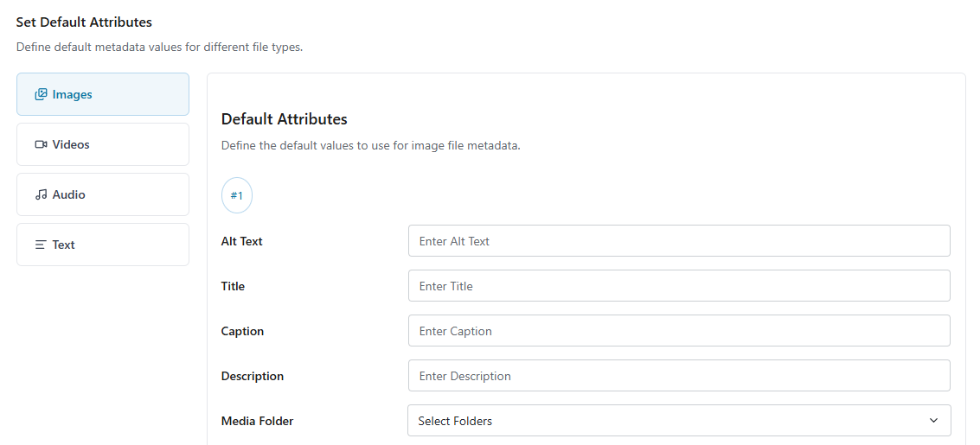Click the Text lines icon

click(x=41, y=245)
